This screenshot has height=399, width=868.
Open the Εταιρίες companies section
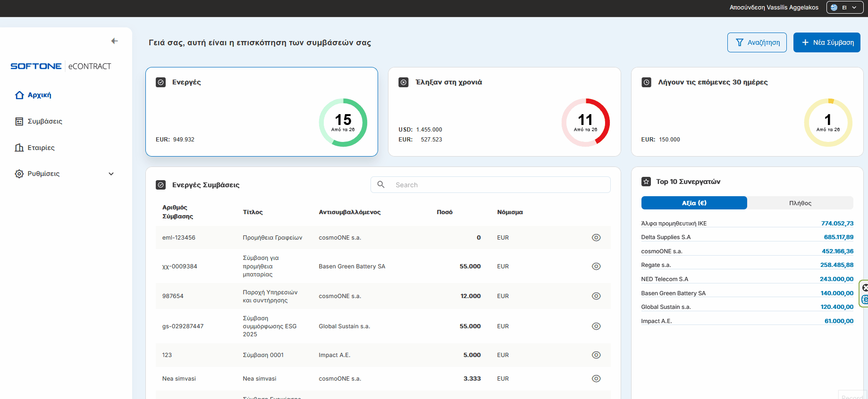[x=41, y=148]
